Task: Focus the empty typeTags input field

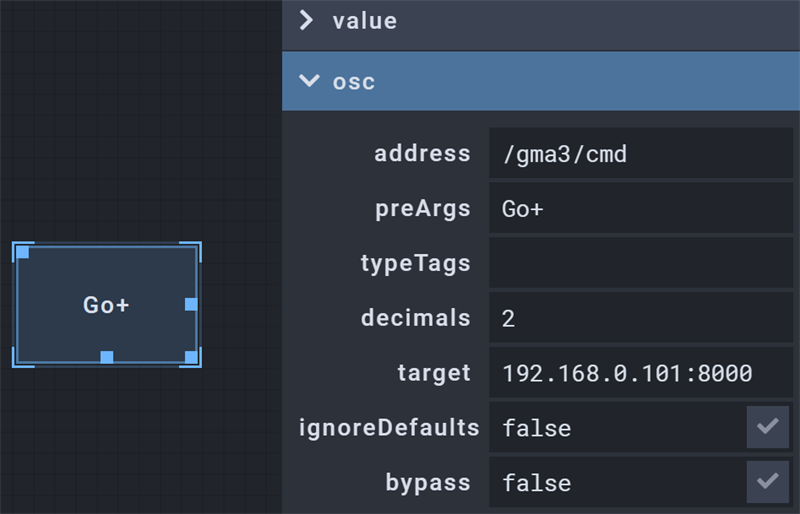Action: [640, 264]
